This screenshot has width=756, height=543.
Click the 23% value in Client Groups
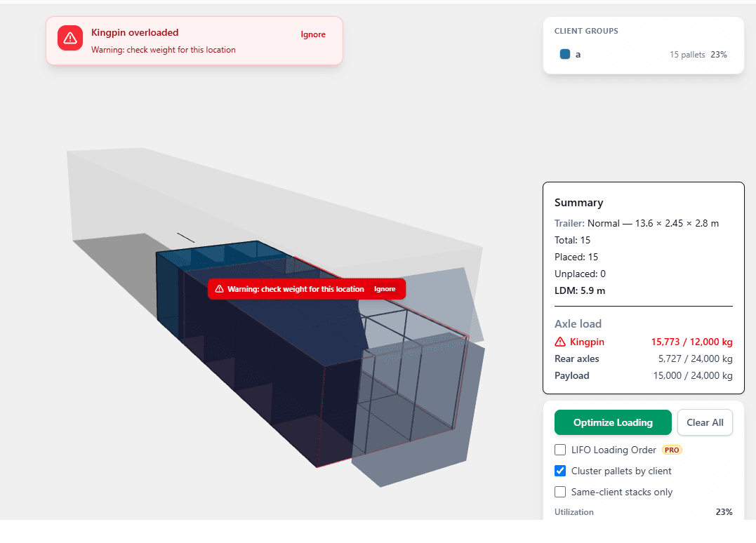pos(719,55)
